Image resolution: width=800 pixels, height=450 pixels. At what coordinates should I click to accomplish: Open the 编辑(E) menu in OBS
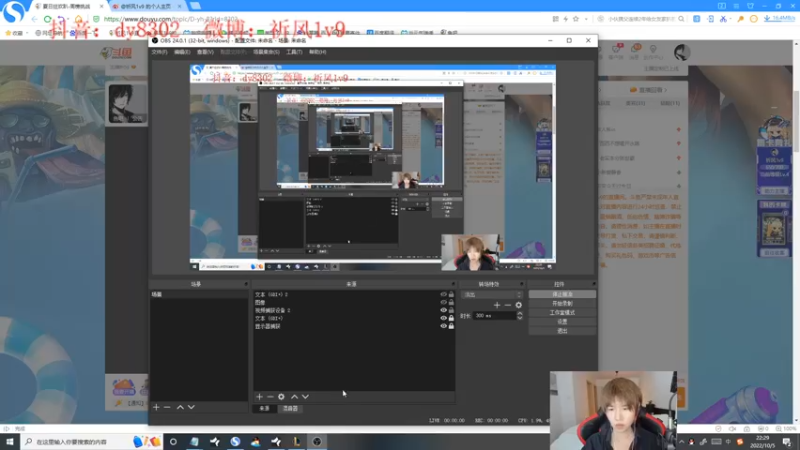[x=182, y=52]
